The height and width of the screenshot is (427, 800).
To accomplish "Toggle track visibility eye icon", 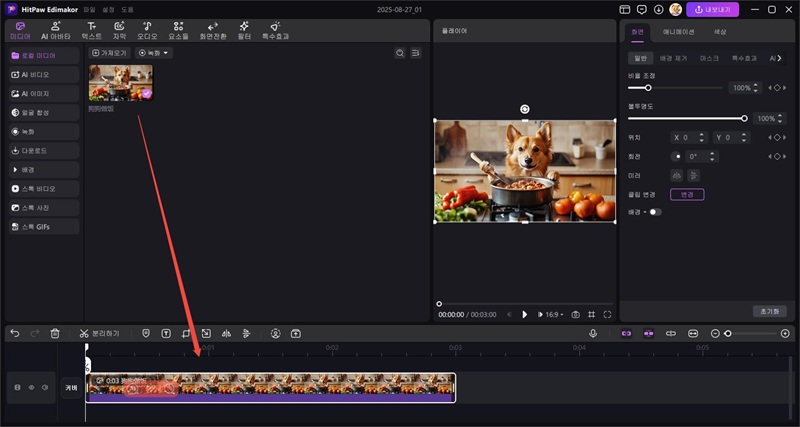I will 31,388.
